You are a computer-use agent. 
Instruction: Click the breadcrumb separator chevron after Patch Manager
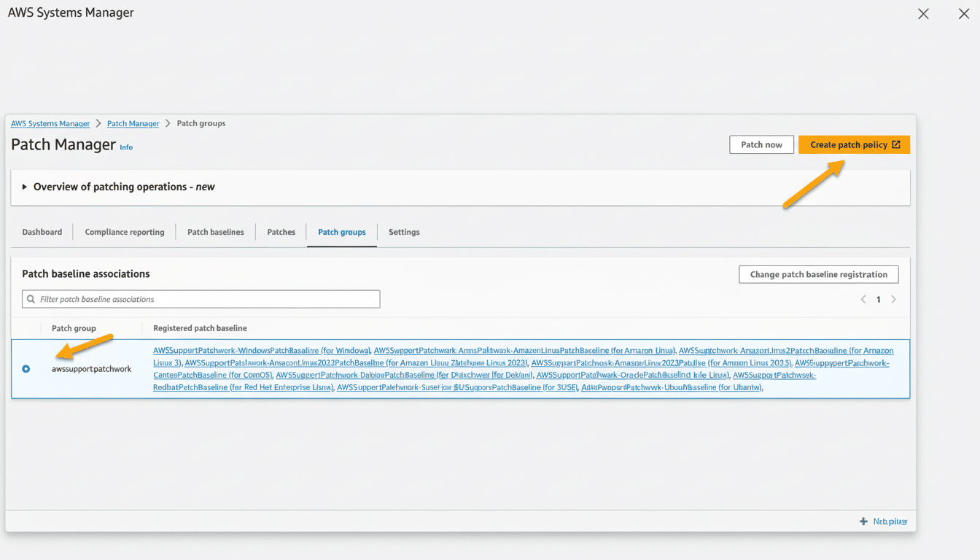[x=168, y=123]
